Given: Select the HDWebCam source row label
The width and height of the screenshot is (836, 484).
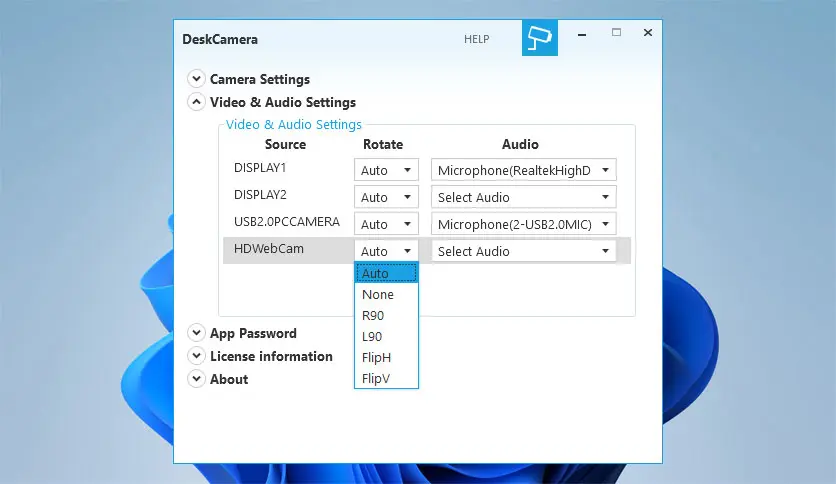Looking at the screenshot, I should click(269, 249).
